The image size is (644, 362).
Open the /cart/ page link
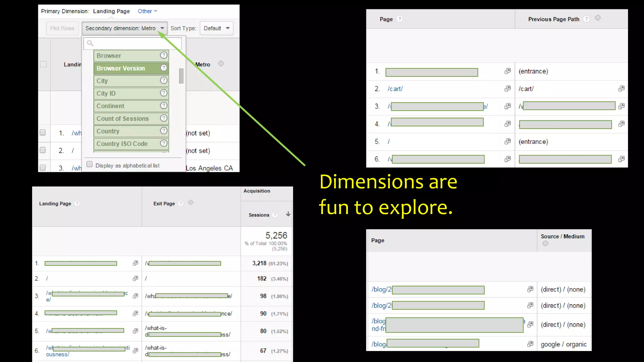pyautogui.click(x=395, y=89)
